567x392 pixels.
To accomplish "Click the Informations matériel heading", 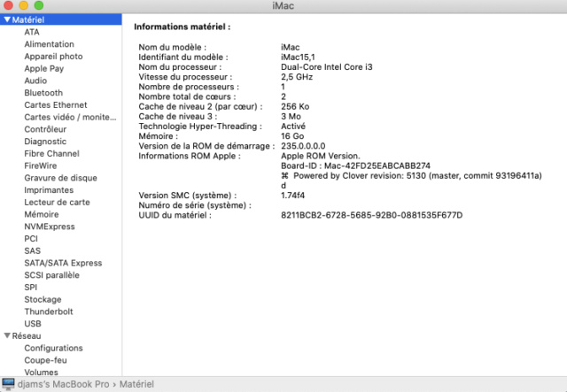I will pyautogui.click(x=183, y=27).
